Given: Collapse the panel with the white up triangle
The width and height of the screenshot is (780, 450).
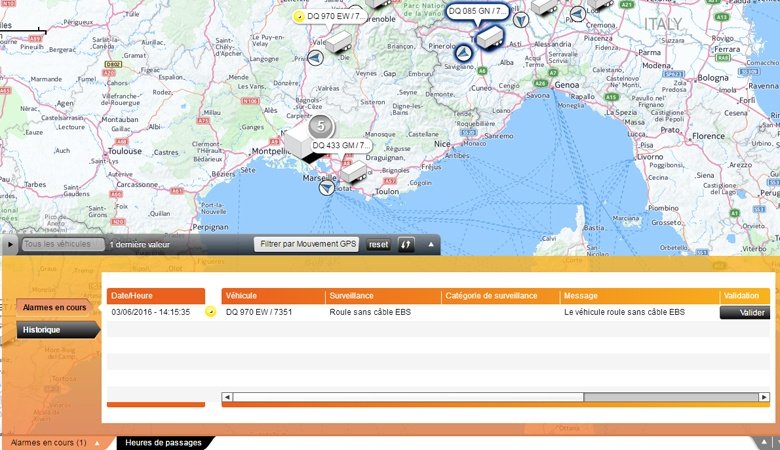Looking at the screenshot, I should click(431, 244).
